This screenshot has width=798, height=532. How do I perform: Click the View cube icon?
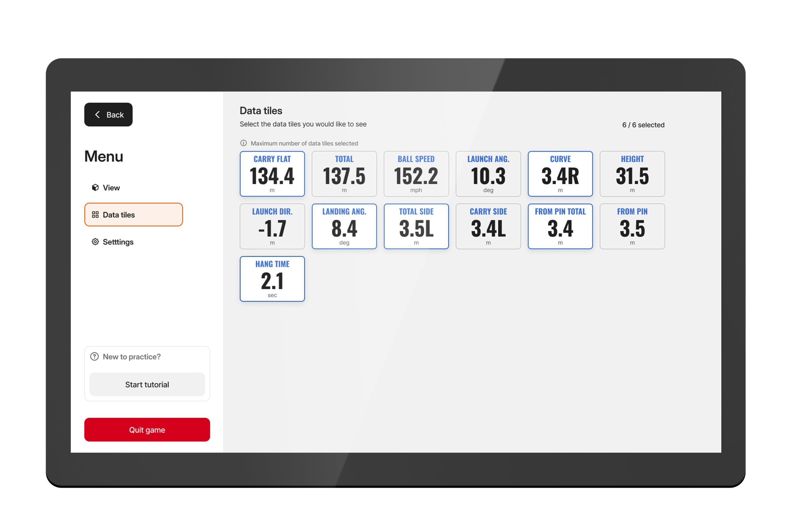[95, 188]
